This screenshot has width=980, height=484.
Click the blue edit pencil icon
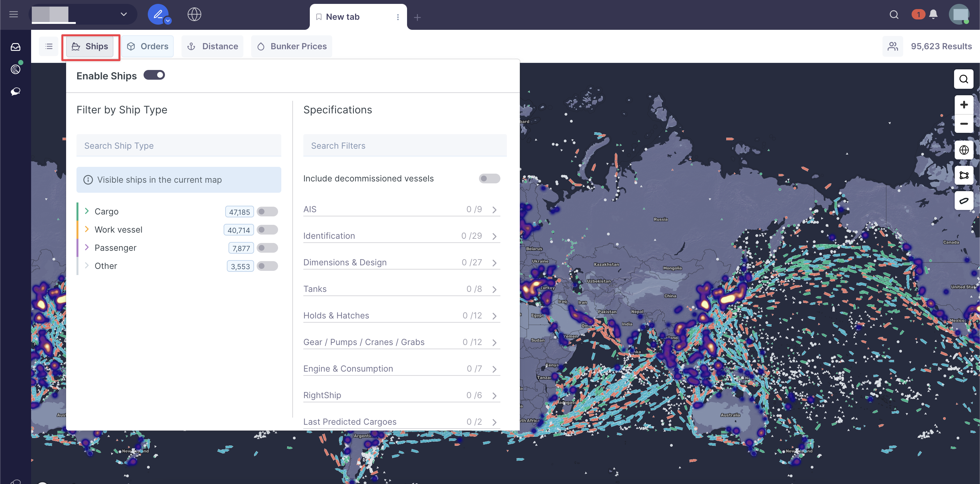click(x=158, y=15)
